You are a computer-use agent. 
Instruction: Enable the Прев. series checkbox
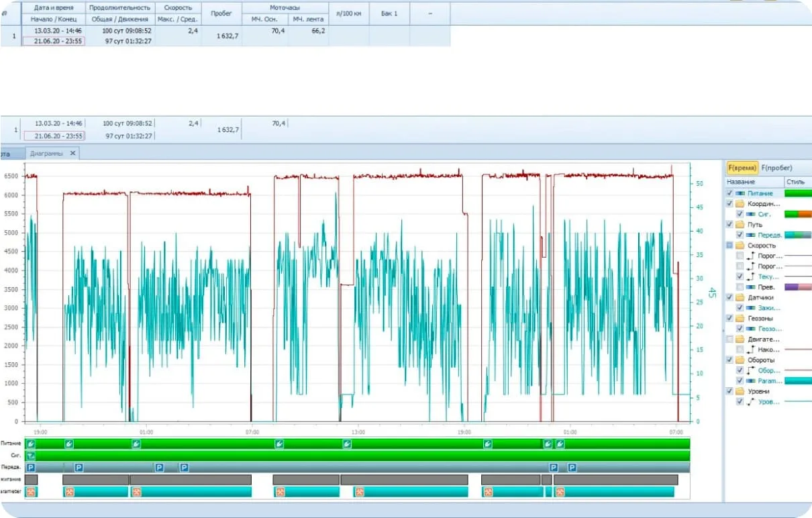(740, 287)
